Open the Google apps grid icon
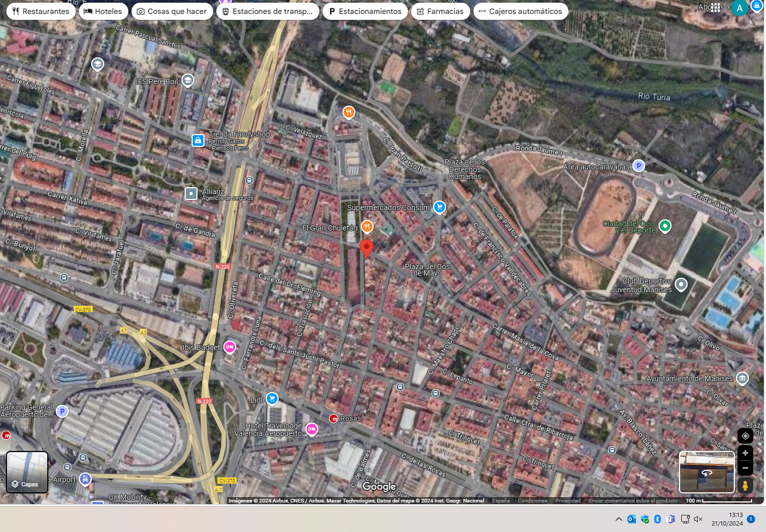Screen dimensions: 766x532 (716, 8)
